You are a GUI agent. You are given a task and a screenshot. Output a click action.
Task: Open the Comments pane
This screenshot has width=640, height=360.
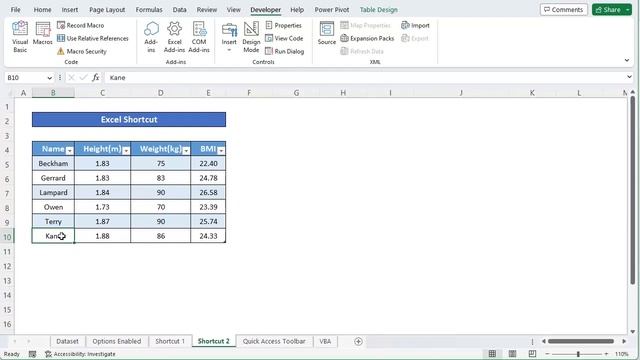pos(564,9)
